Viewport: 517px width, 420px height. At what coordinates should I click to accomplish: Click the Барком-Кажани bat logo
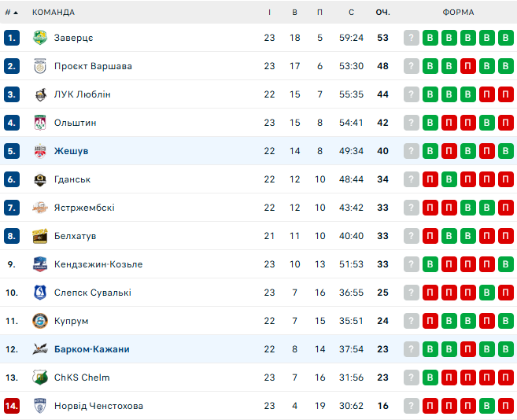40,349
